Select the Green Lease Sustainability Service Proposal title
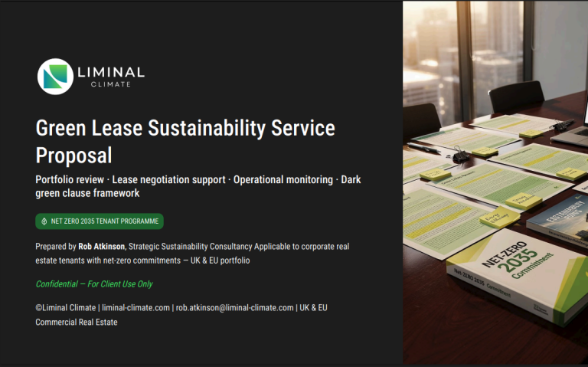The height and width of the screenshot is (367, 588). (185, 141)
